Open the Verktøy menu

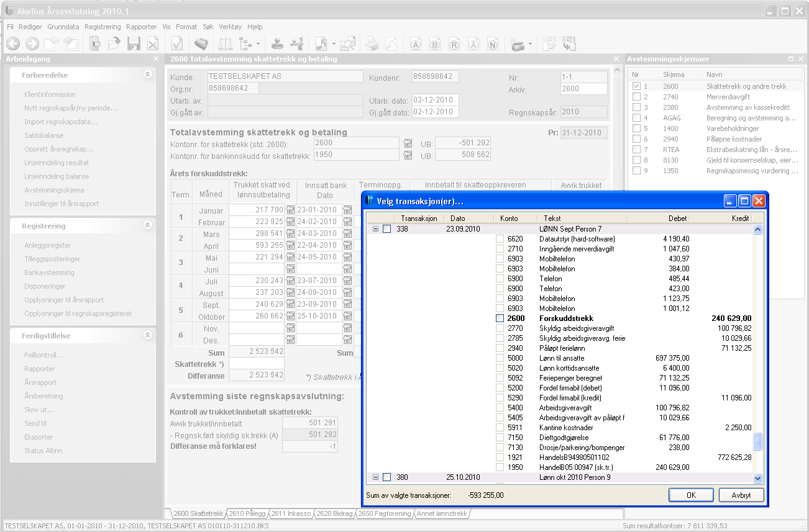click(231, 27)
